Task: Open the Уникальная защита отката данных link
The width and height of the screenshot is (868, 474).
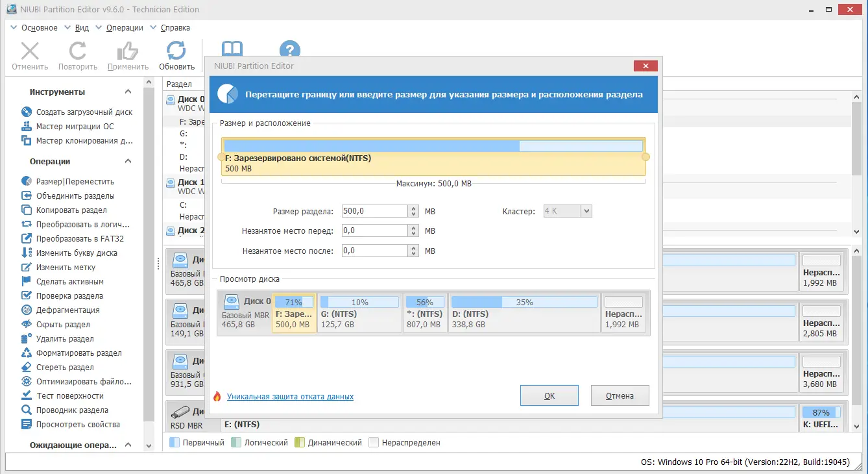Action: click(290, 397)
